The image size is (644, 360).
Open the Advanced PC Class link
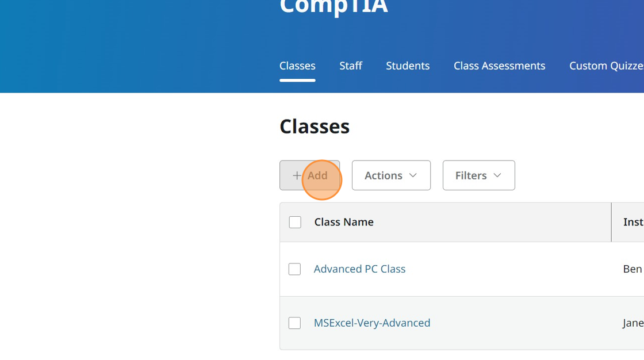coord(359,269)
